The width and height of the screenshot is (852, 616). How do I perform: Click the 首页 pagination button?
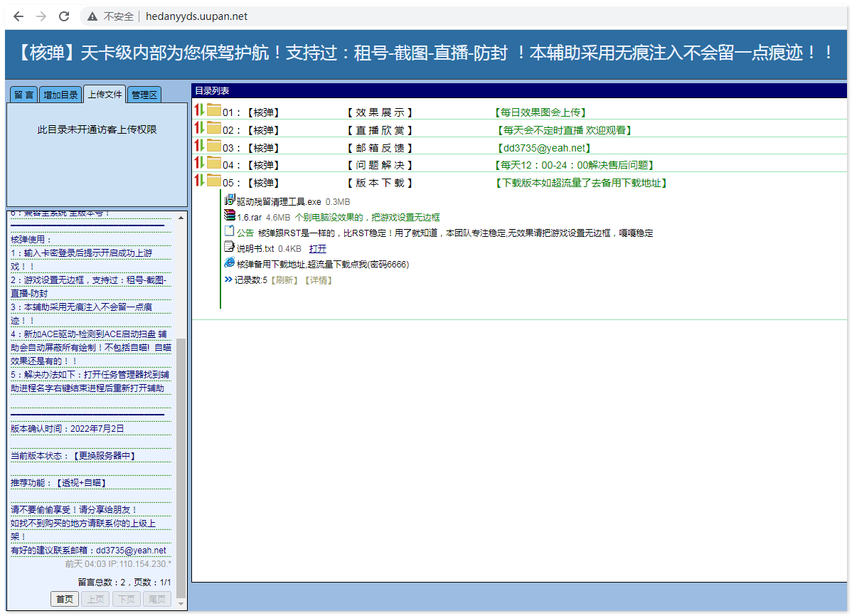pos(65,599)
